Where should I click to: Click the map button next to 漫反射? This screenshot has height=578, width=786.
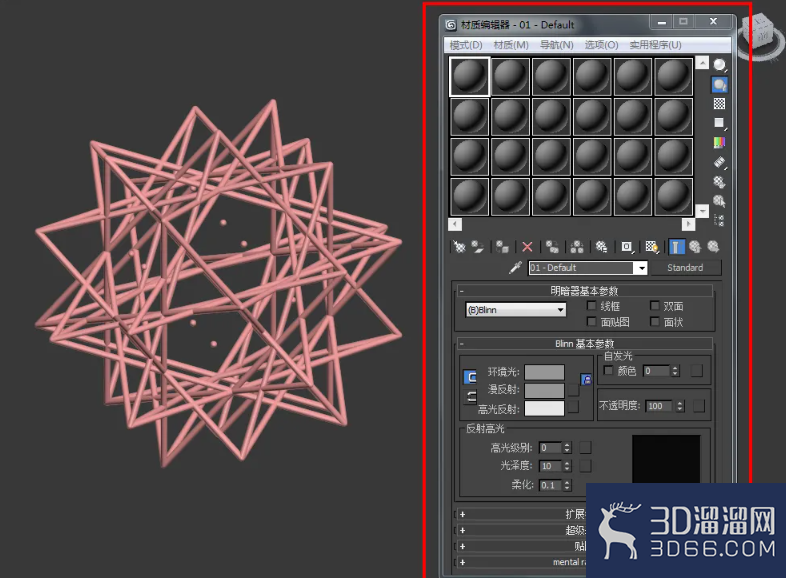tap(573, 391)
